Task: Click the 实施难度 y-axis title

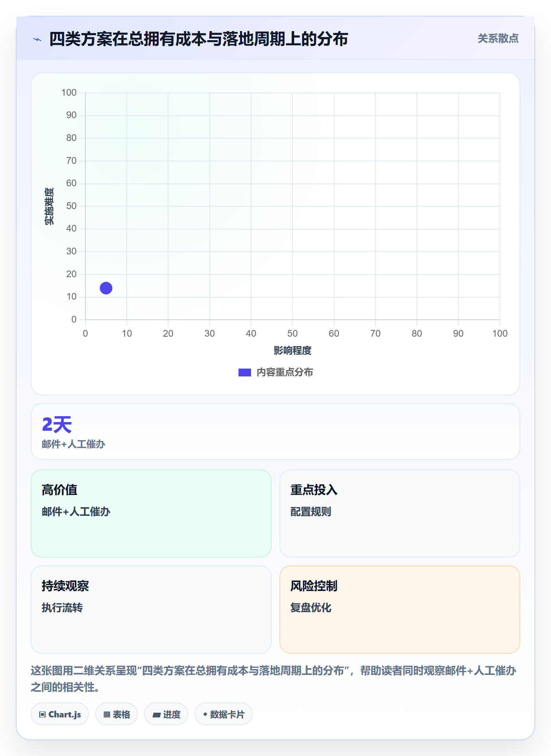Action: (x=49, y=206)
